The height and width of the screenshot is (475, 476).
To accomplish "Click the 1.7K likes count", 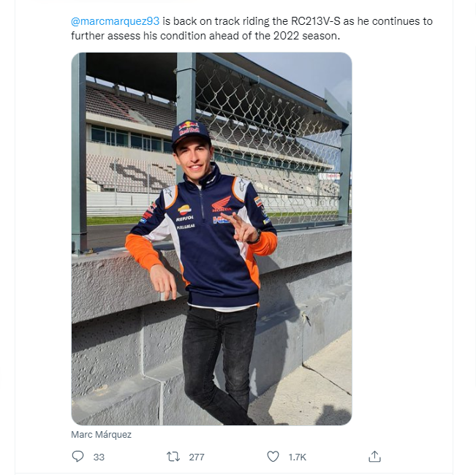I will (297, 457).
